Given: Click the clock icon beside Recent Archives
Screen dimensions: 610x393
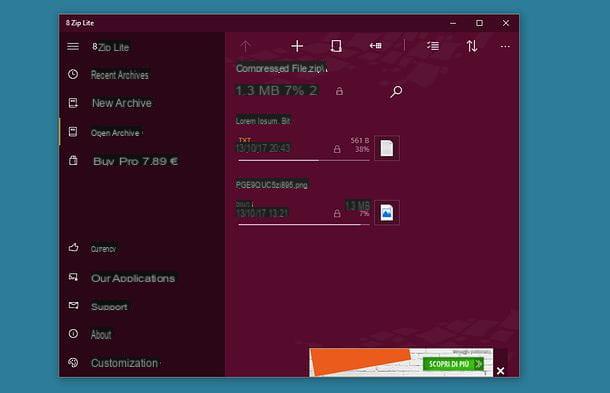Looking at the screenshot, I should pyautogui.click(x=73, y=74).
